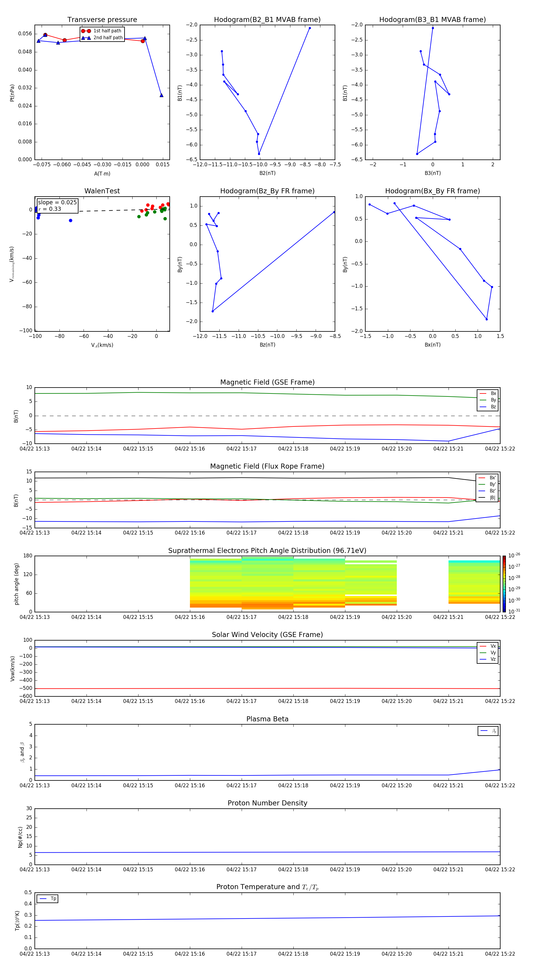Click the "Hodogram(B2_B1 MVAB frame)" title
The height and width of the screenshot is (980, 535).
pyautogui.click(x=267, y=20)
